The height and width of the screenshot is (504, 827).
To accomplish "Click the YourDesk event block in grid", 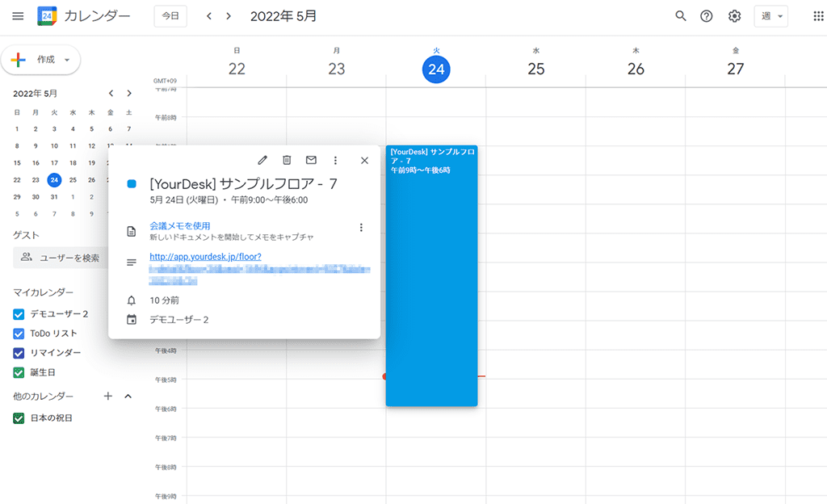I will 431,275.
